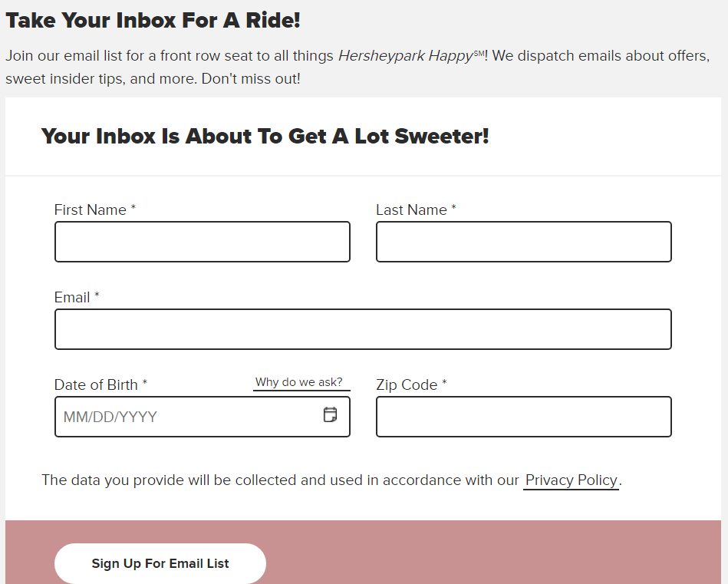This screenshot has height=584, width=728.
Task: View the Privacy Policy
Action: [x=571, y=480]
